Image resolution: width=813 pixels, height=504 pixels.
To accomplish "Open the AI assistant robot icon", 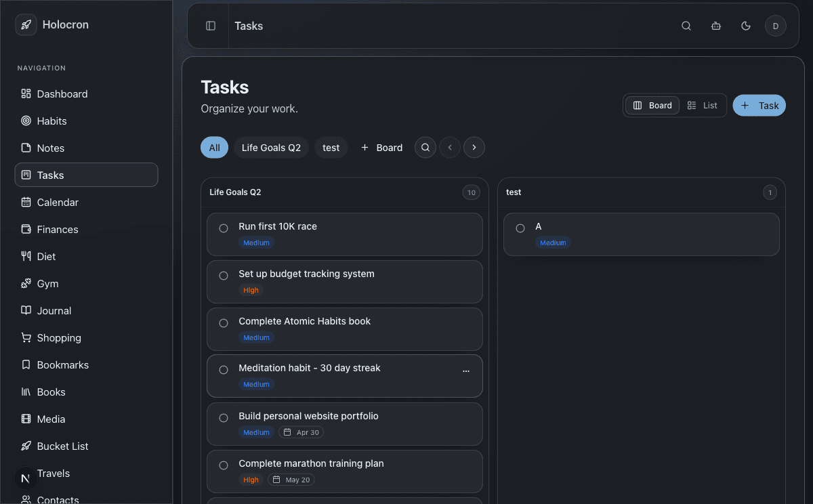I will click(x=716, y=26).
